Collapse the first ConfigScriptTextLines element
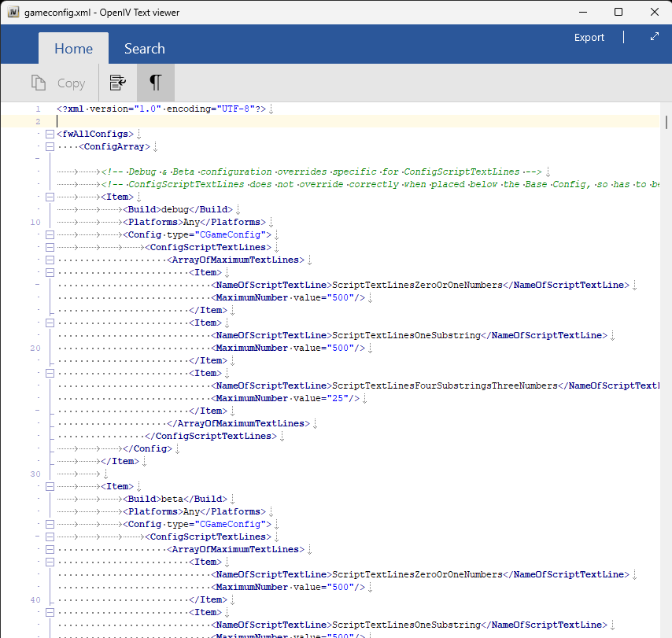The image size is (672, 638). (x=50, y=247)
